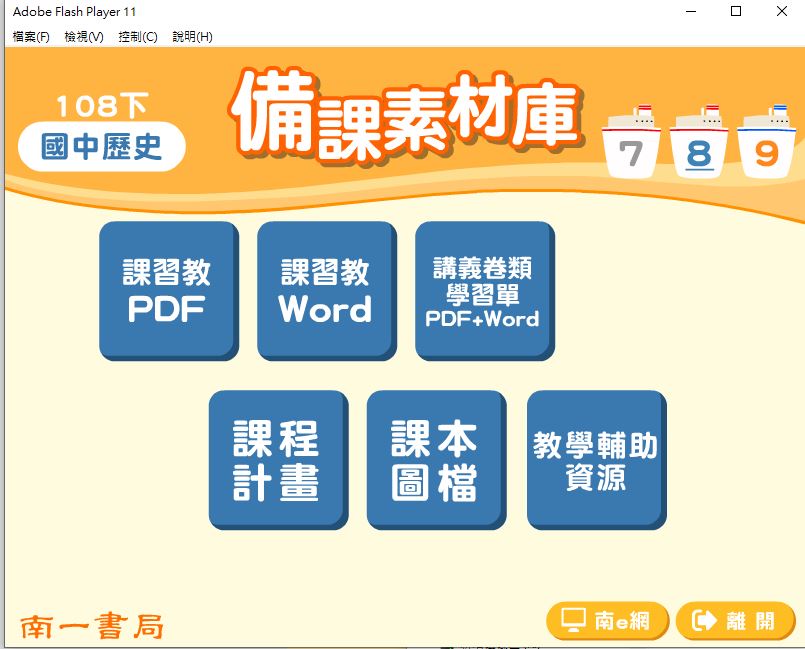Viewport: 805px width, 649px height.
Task: Minimize the Flash Player window
Action: pyautogui.click(x=690, y=12)
